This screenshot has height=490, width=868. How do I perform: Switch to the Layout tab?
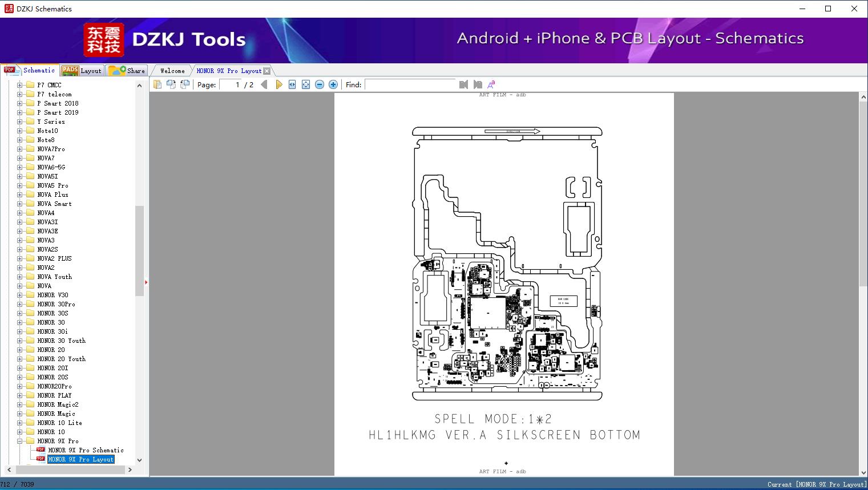coord(82,71)
